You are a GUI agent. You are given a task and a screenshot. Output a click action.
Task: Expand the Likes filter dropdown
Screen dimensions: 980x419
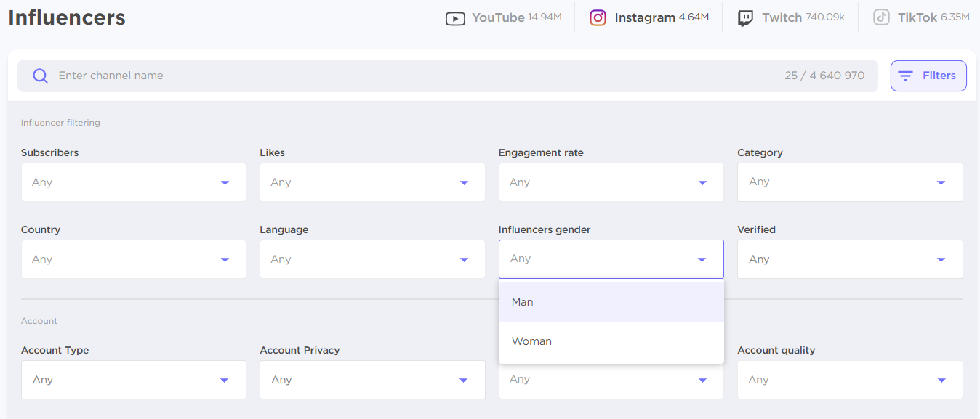coord(372,182)
